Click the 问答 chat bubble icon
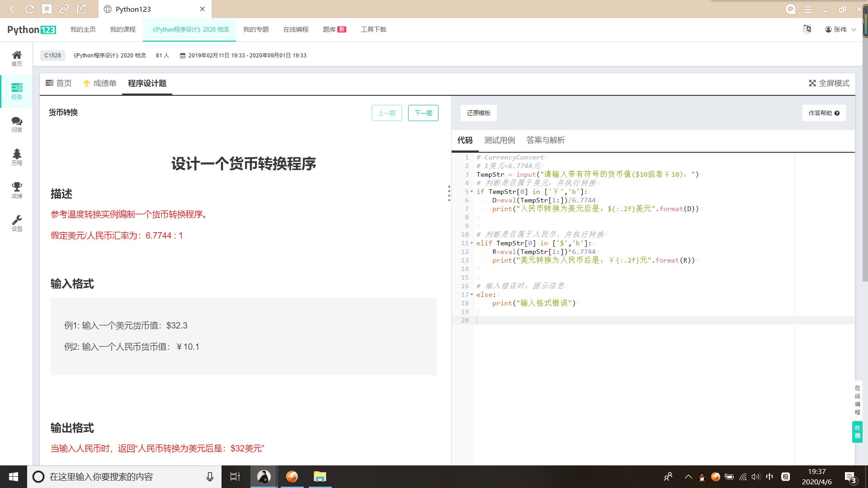This screenshot has width=868, height=488. (x=17, y=124)
